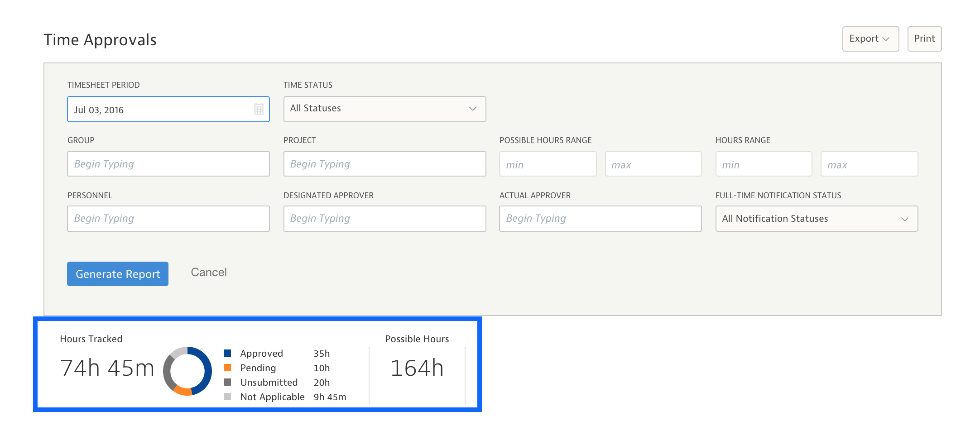Click the Unsubmitted dark gray legend square
Screen dimensions: 980x421
[227, 382]
